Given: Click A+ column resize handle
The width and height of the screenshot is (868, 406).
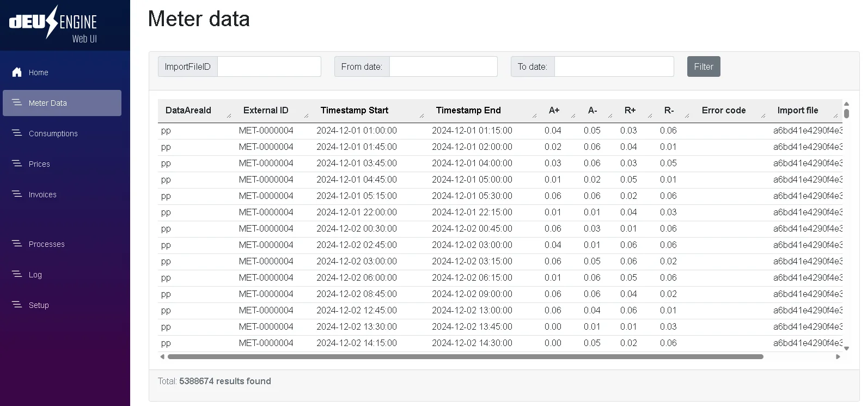Looking at the screenshot, I should [573, 116].
